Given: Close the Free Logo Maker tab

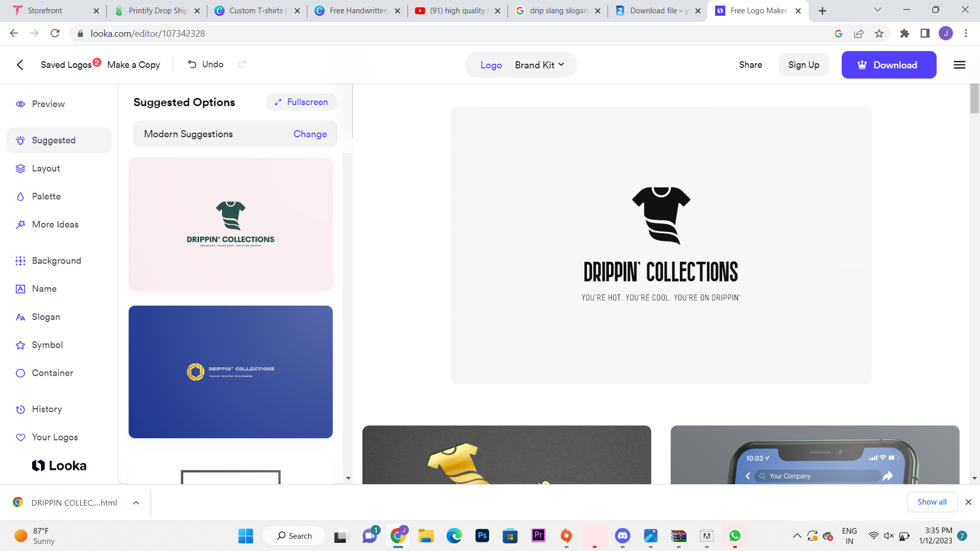Looking at the screenshot, I should 798,11.
